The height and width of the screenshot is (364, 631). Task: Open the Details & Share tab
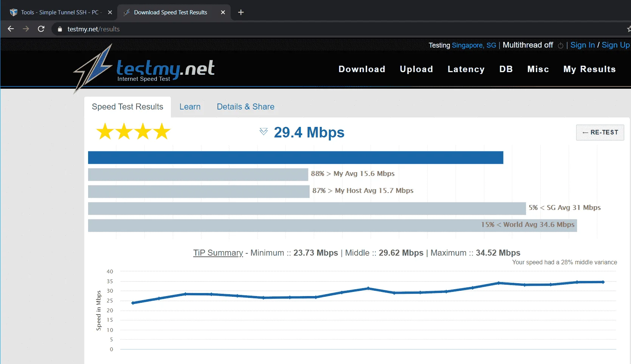245,107
